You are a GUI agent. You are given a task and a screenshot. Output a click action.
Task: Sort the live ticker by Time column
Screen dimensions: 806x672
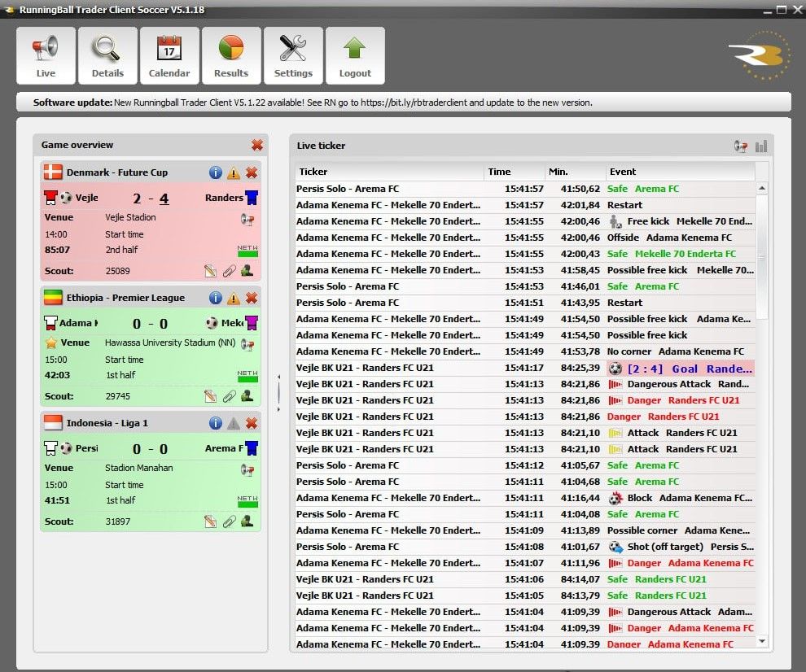coord(514,172)
